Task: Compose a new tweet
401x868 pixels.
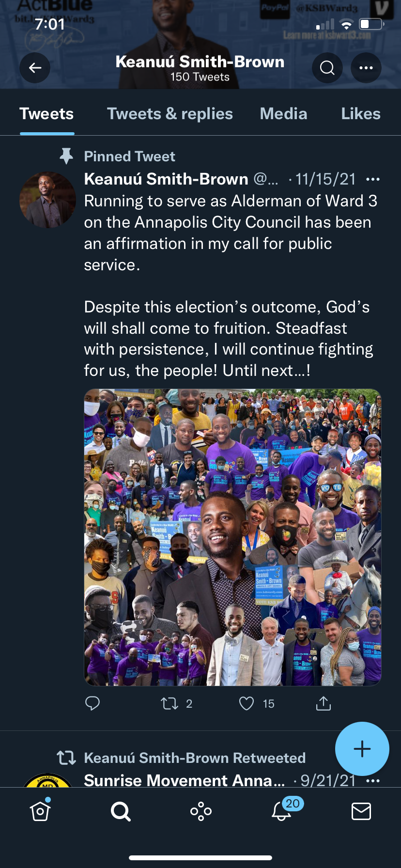Action: 362,749
